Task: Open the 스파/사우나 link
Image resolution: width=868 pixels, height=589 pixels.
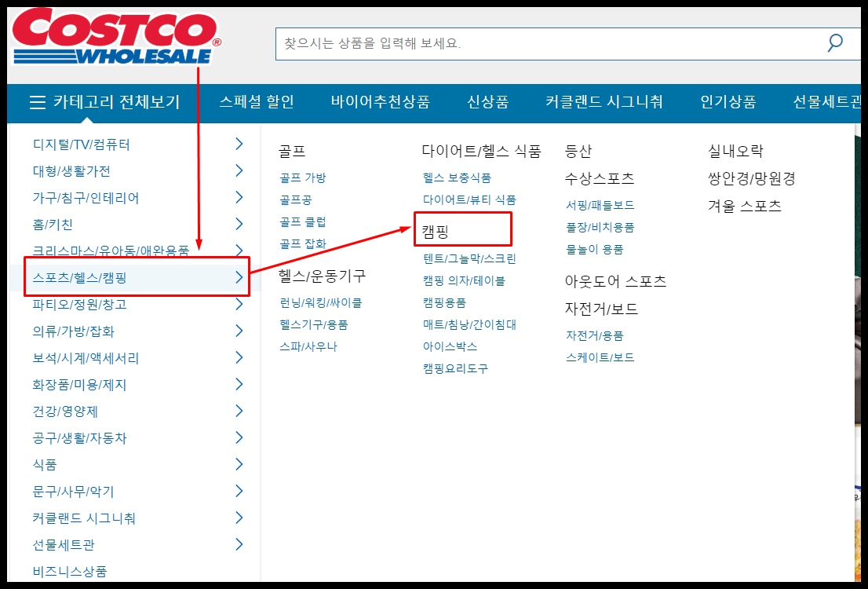Action: (x=308, y=347)
